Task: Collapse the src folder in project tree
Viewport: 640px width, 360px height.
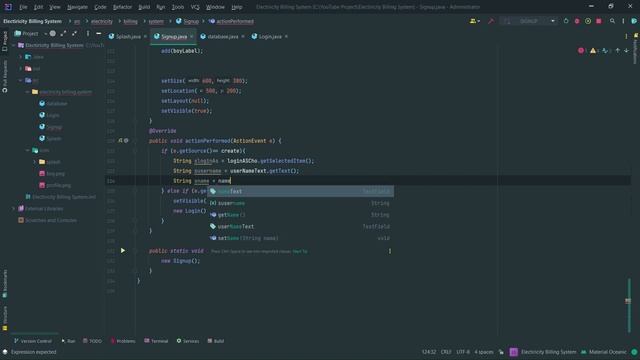Action: coord(20,80)
